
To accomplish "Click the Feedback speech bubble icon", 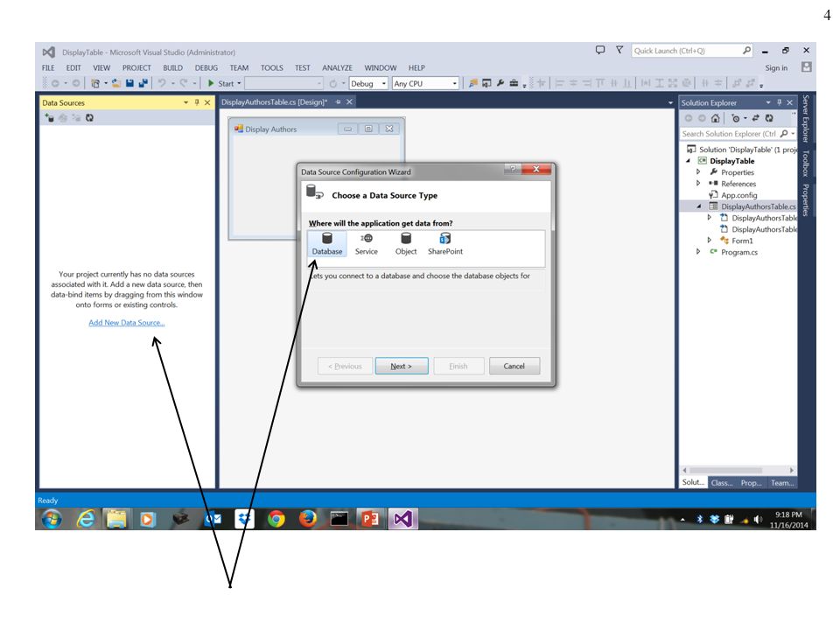I will [x=600, y=50].
